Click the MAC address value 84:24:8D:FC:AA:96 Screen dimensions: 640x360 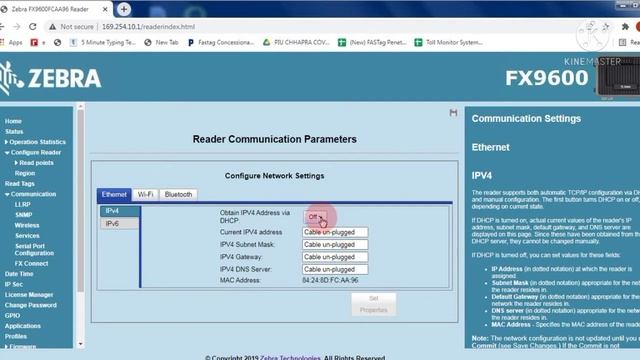tap(330, 280)
